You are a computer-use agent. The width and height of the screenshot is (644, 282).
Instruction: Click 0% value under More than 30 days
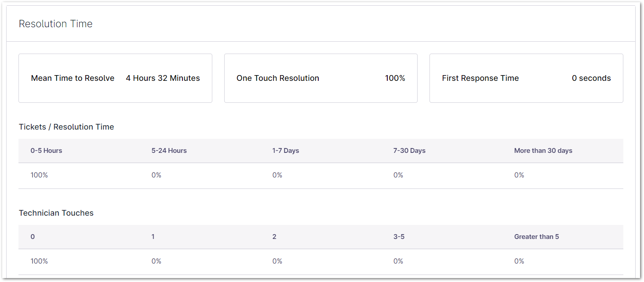coord(519,175)
